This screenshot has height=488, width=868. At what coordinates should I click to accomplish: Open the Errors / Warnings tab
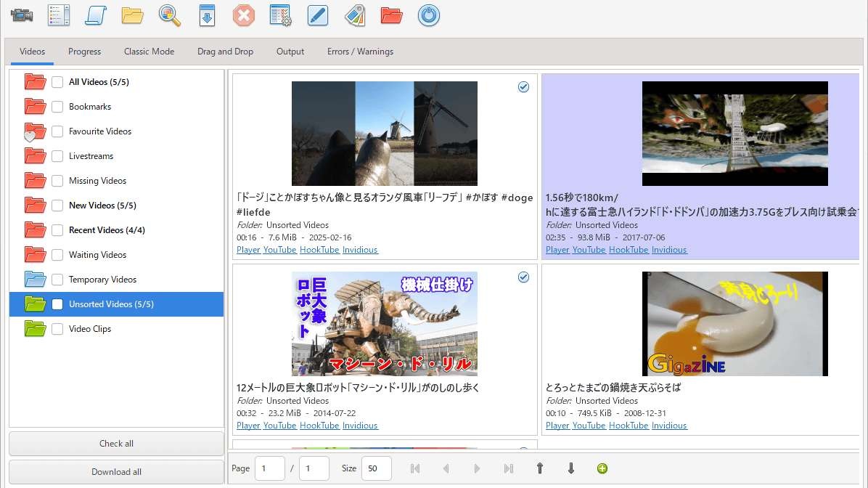360,52
